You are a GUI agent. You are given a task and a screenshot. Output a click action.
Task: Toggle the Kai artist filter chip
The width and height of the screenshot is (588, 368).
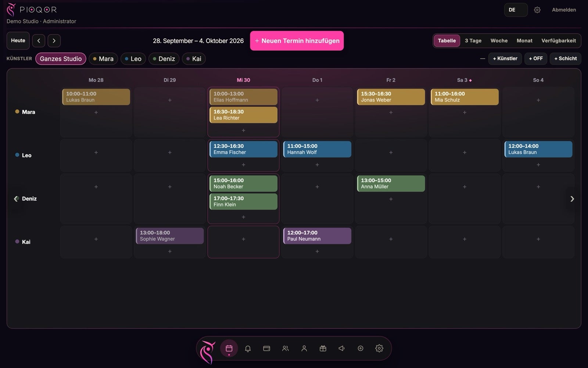[x=194, y=59]
